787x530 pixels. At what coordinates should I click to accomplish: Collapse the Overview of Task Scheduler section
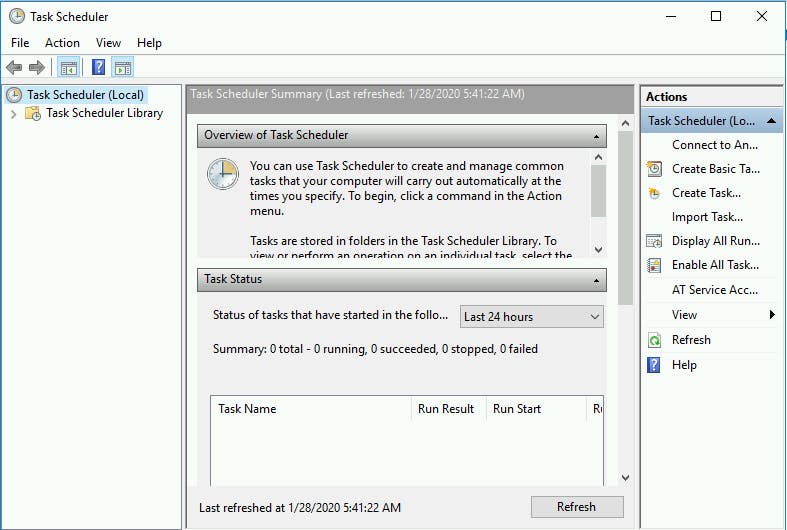click(596, 137)
